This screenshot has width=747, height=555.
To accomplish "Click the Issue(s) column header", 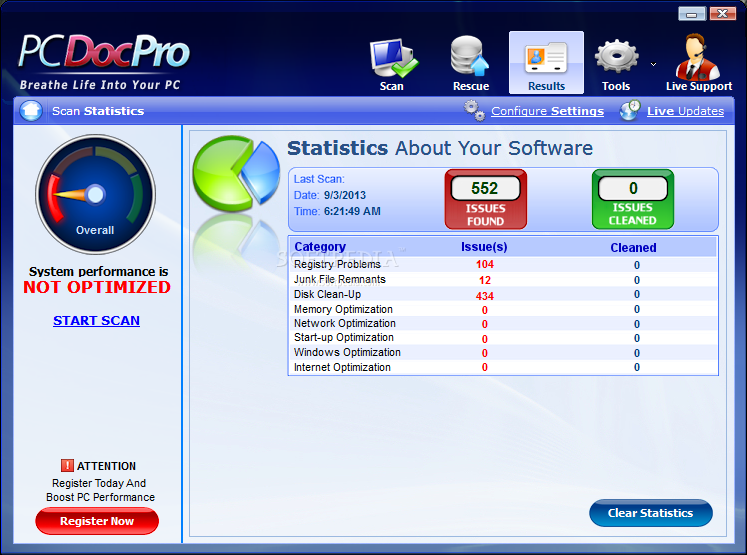I will tap(484, 247).
